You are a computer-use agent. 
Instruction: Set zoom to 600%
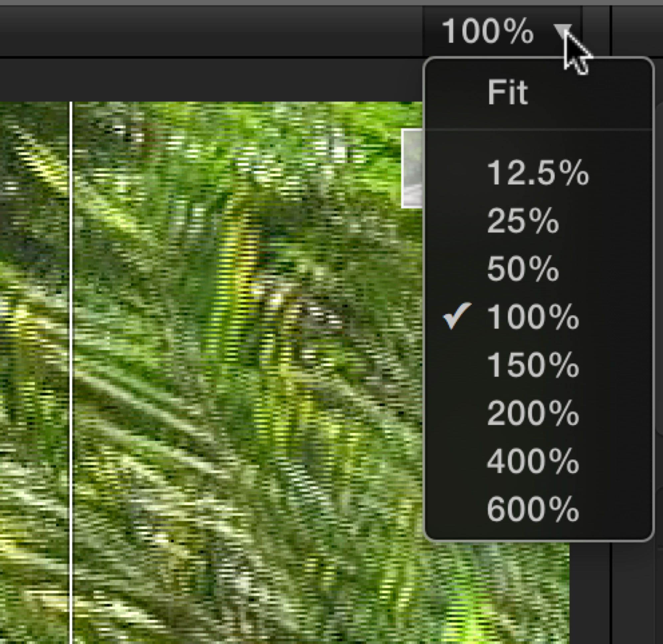[533, 509]
